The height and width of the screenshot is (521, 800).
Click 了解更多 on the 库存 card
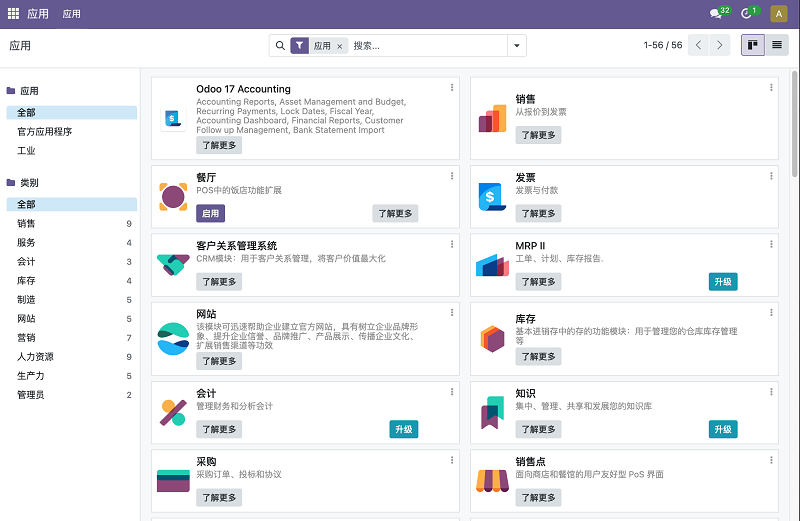(538, 356)
